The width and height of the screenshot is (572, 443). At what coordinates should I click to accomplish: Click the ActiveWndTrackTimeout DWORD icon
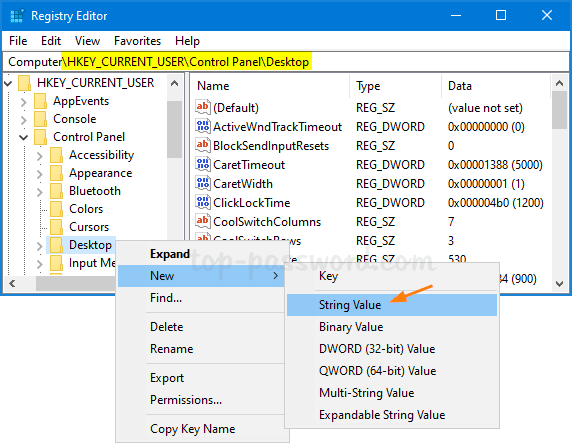pyautogui.click(x=202, y=126)
